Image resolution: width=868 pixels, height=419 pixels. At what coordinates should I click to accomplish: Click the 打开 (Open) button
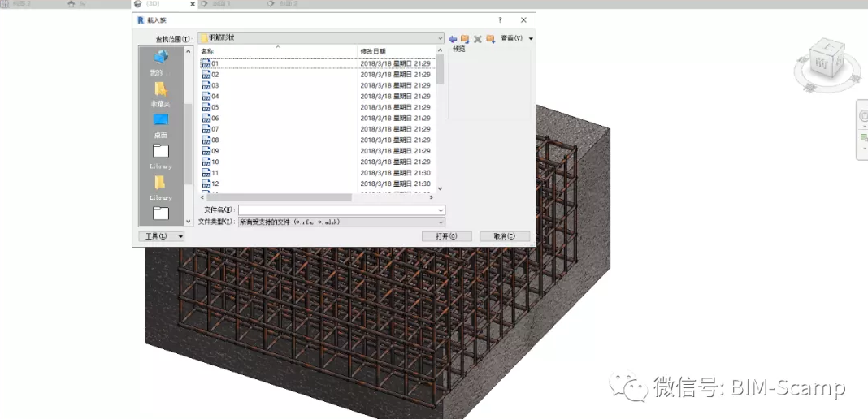coord(447,236)
